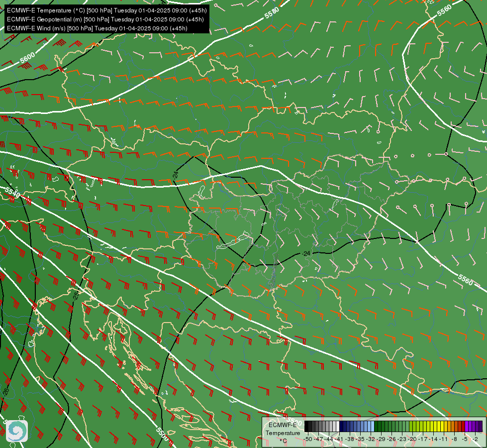Click the -25 isotherm label
The height and width of the screenshot is (448, 487).
click(76, 295)
